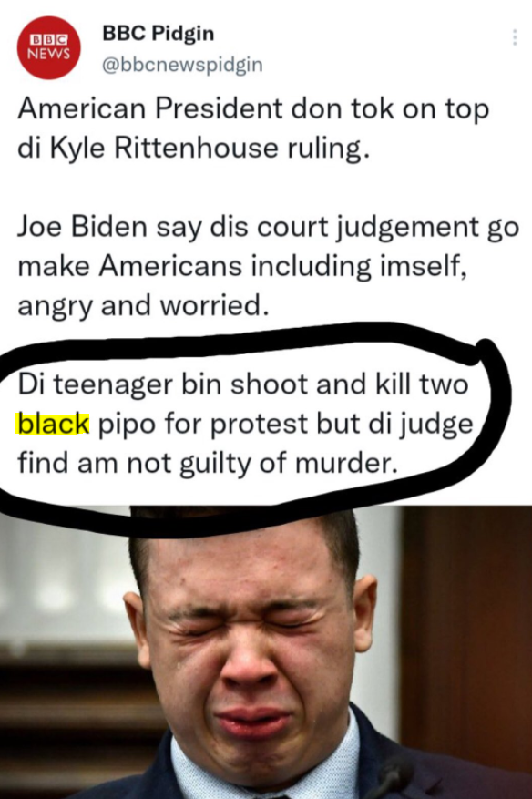This screenshot has width=532, height=799.
Task: Click the phrase 'pipo for protest'
Action: click(203, 425)
